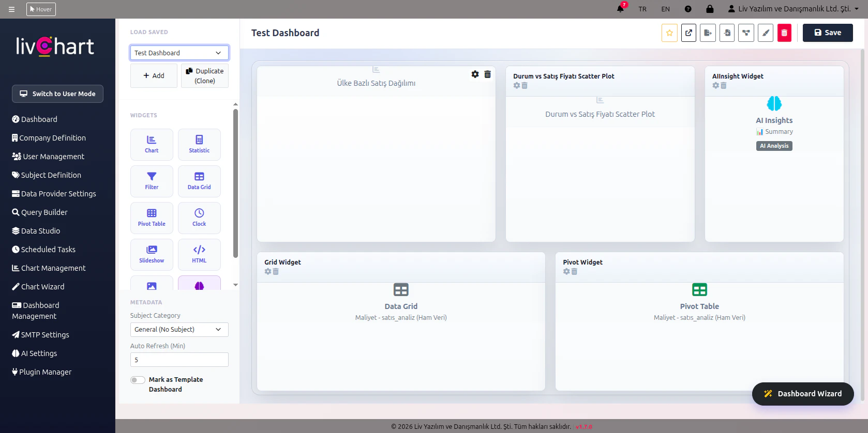Switch language to TR
The height and width of the screenshot is (433, 868).
tap(642, 9)
